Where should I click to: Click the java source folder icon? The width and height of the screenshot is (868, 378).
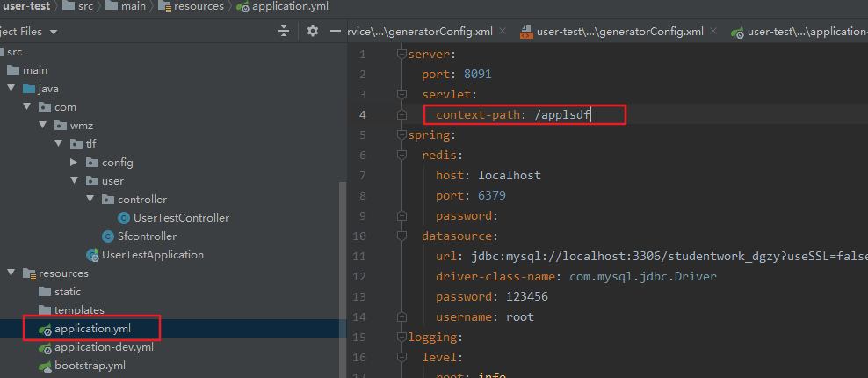(29, 89)
